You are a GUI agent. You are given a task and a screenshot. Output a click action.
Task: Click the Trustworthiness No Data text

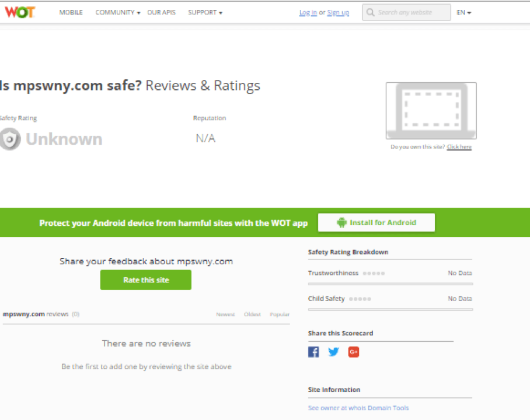(x=460, y=273)
